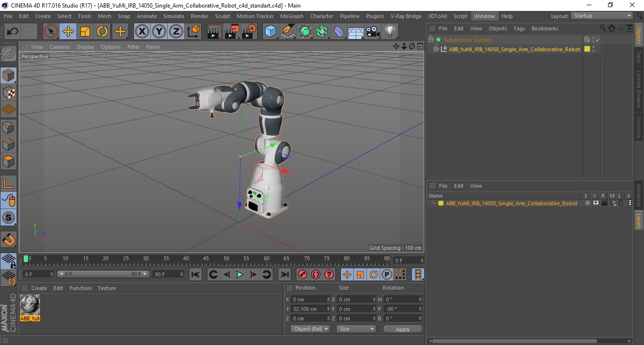
Task: Toggle the coordinate system icon
Action: pyautogui.click(x=193, y=32)
